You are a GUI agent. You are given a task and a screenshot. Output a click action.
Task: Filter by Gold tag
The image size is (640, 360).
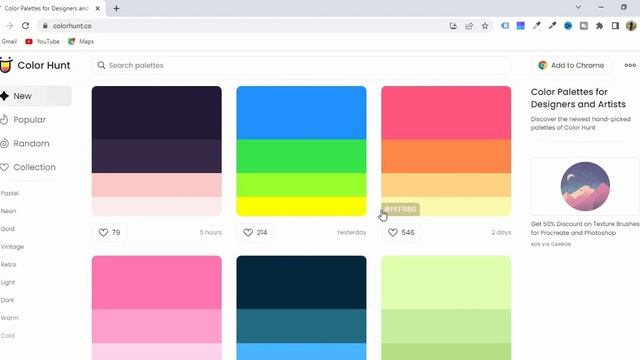pyautogui.click(x=8, y=229)
